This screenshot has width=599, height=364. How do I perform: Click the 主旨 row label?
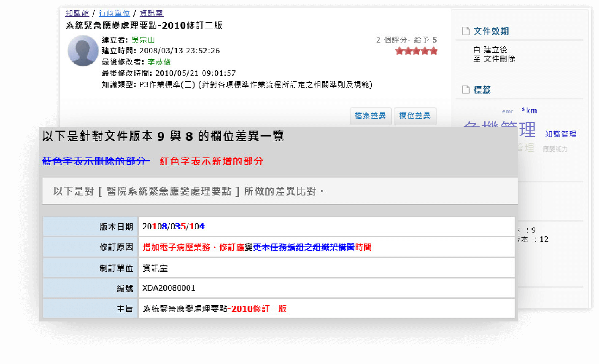pyautogui.click(x=90, y=309)
